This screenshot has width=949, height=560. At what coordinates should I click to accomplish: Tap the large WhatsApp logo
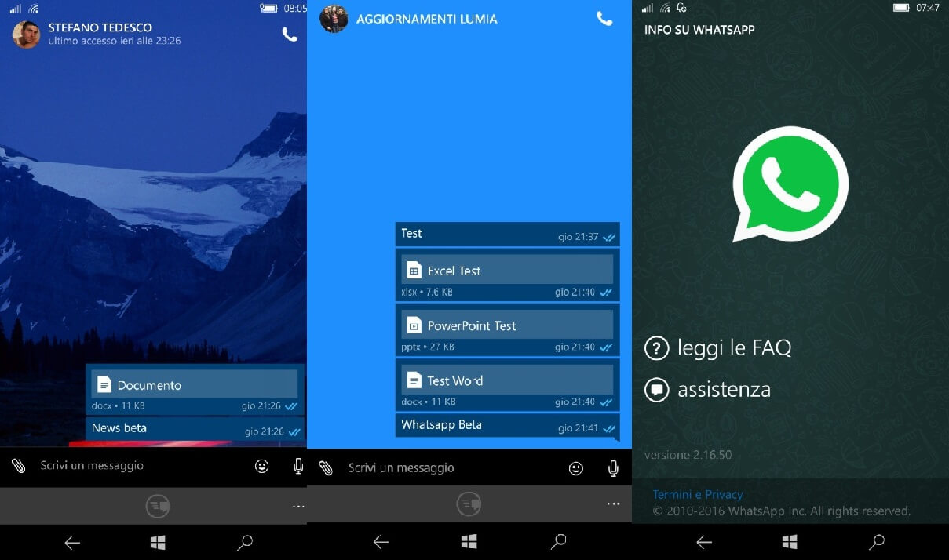790,184
